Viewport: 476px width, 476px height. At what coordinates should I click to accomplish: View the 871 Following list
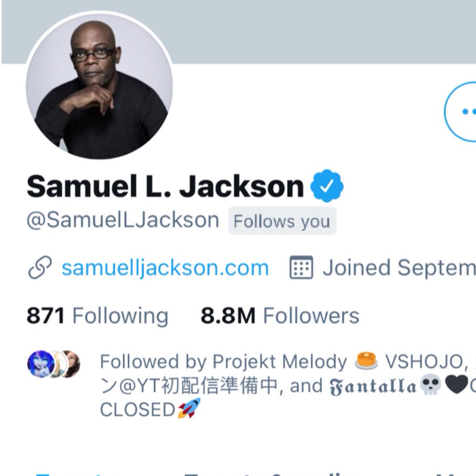[98, 316]
